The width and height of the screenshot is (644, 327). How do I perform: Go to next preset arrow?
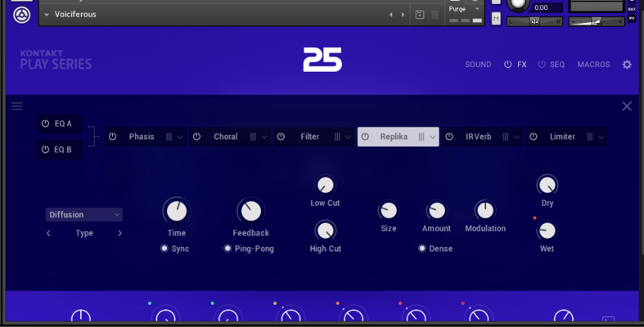tap(403, 15)
